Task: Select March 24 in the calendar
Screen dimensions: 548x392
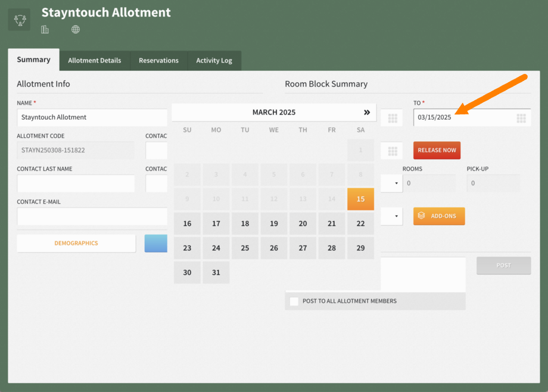Action: point(216,248)
